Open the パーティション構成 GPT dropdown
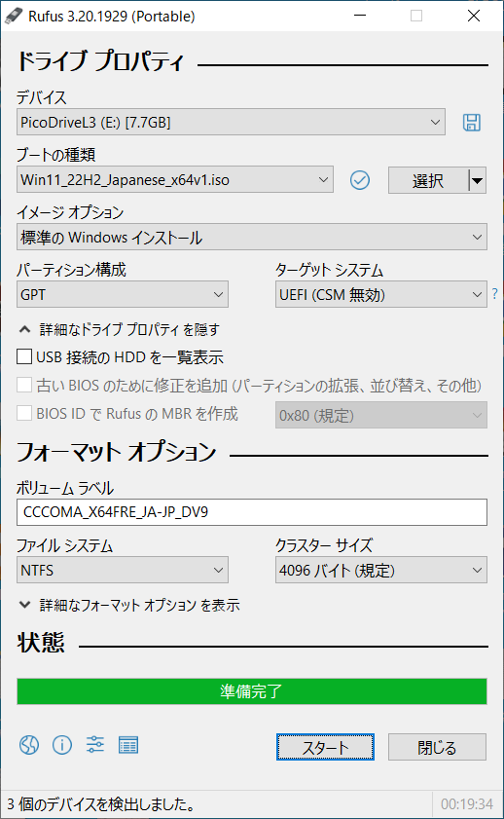504x819 pixels. pyautogui.click(x=122, y=295)
